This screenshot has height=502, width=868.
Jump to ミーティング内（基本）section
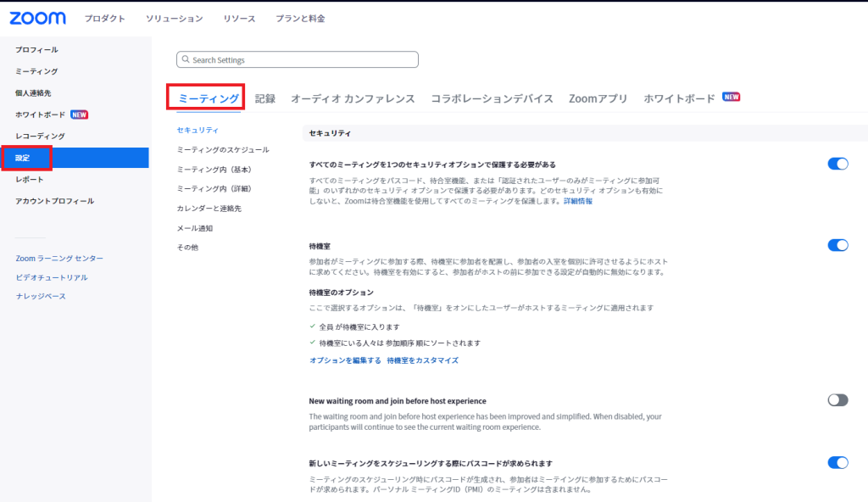point(214,170)
